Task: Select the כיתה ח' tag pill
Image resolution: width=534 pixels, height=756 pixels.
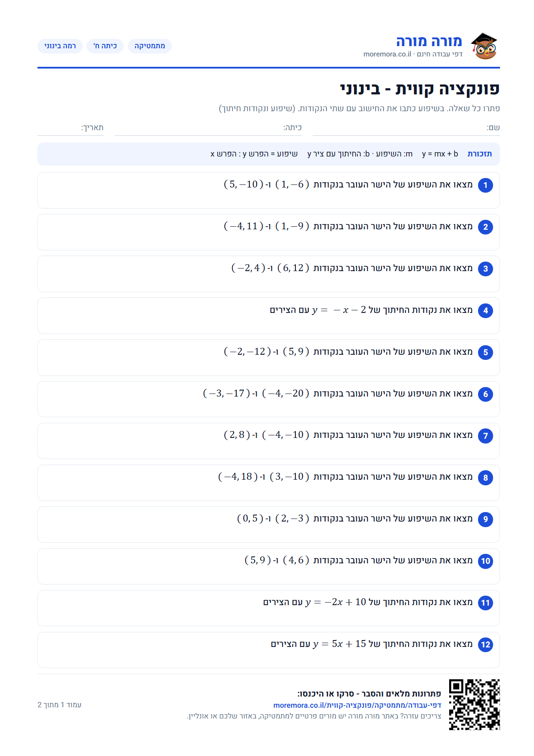Action: coord(105,46)
